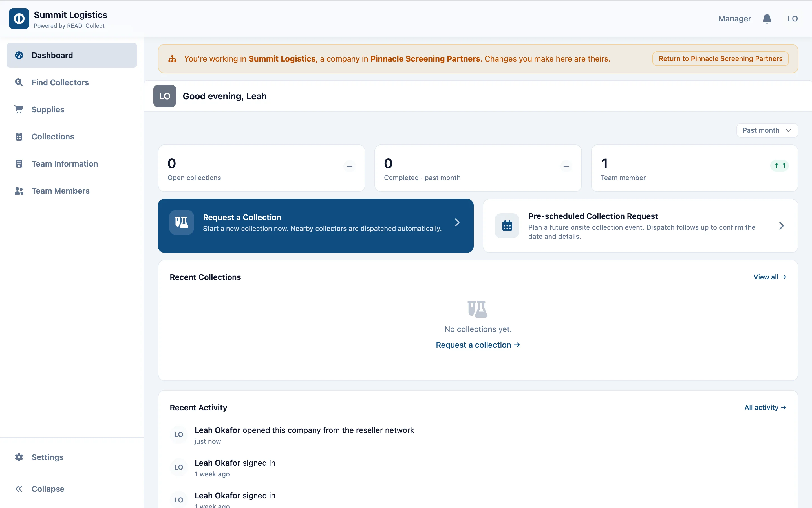Open Find Collectors in sidebar
The image size is (812, 508).
tap(72, 82)
